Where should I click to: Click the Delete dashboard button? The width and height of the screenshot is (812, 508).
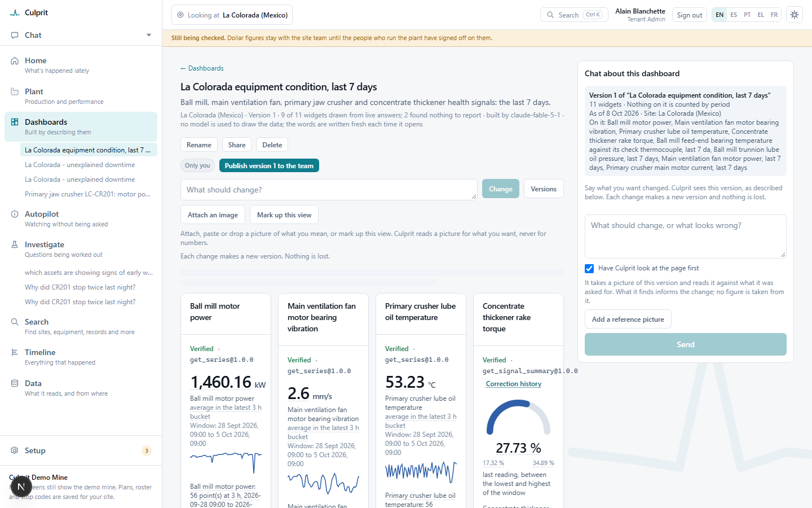[x=272, y=145]
